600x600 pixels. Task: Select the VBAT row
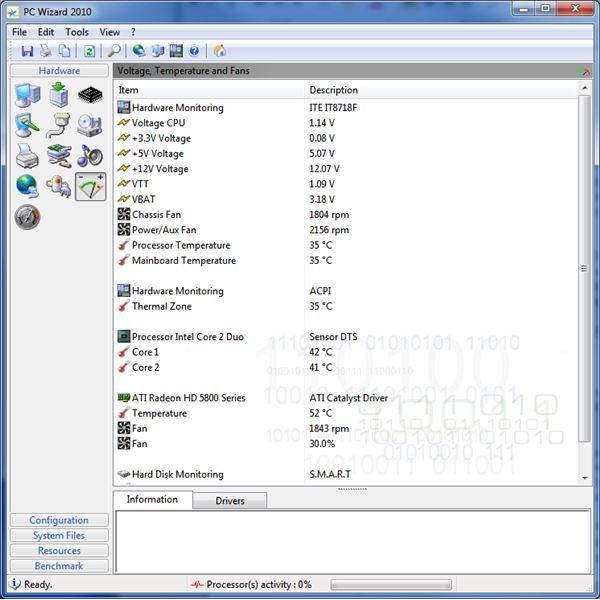346,199
